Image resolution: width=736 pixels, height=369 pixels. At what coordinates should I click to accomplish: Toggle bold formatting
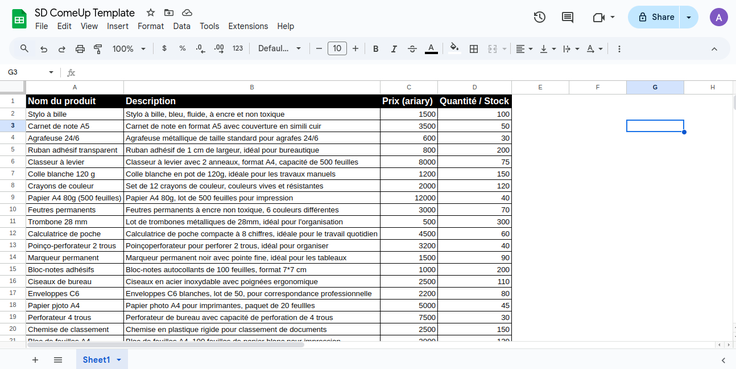376,49
